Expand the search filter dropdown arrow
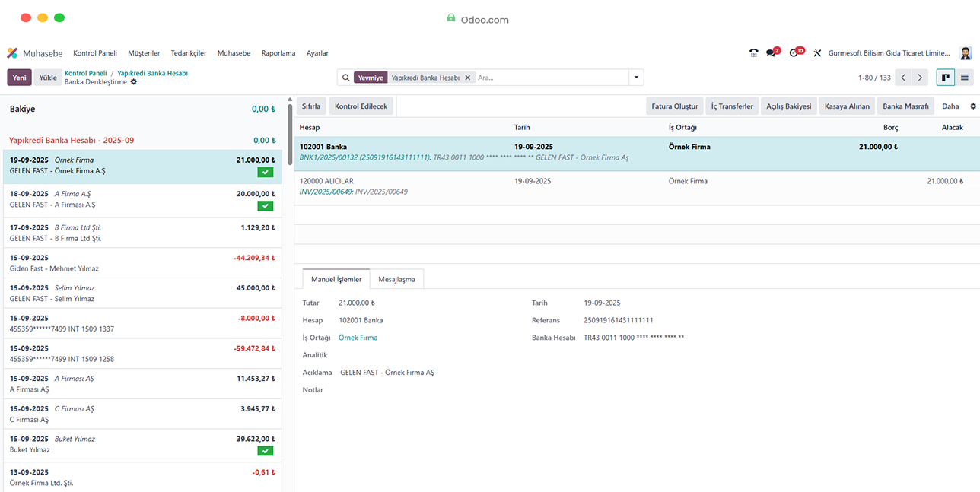 pyautogui.click(x=635, y=78)
